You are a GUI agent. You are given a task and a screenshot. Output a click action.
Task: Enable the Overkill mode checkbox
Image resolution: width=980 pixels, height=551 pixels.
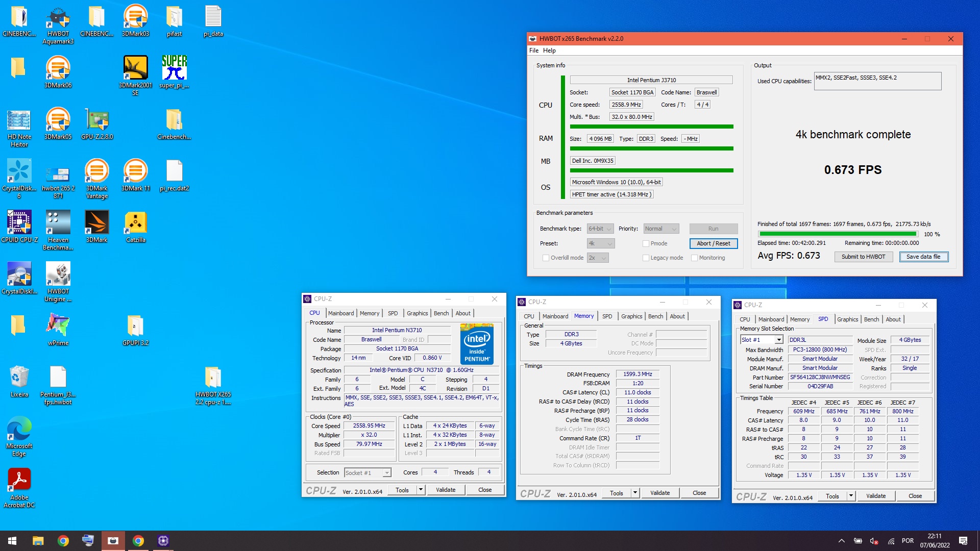coord(546,258)
